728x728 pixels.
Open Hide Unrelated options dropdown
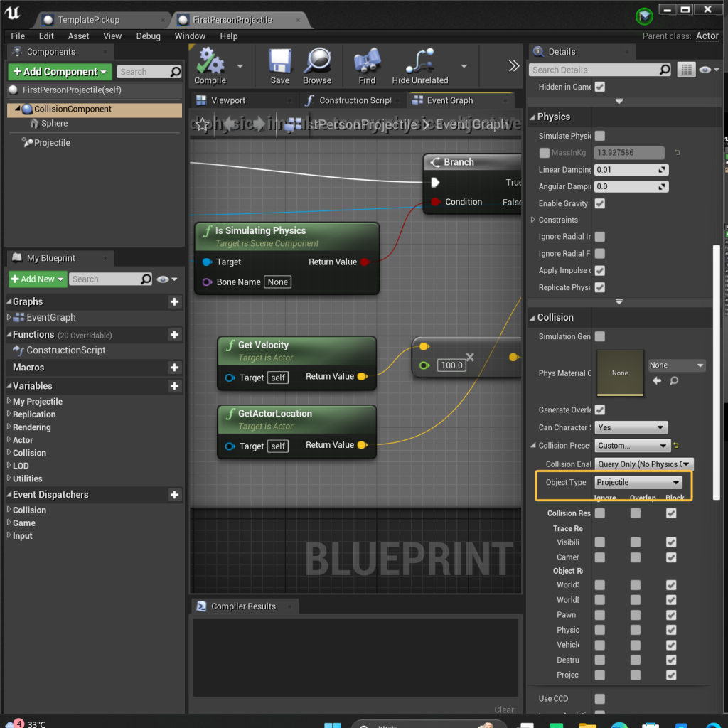pyautogui.click(x=464, y=66)
